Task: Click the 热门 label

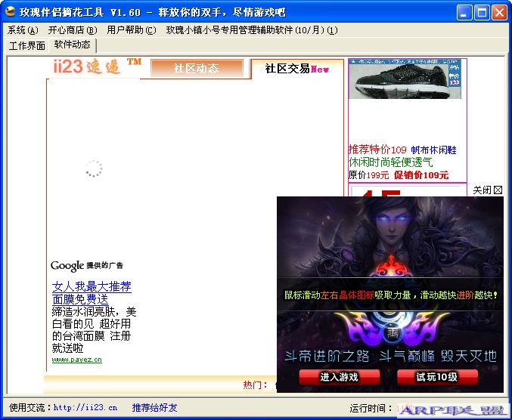Action: pyautogui.click(x=255, y=385)
